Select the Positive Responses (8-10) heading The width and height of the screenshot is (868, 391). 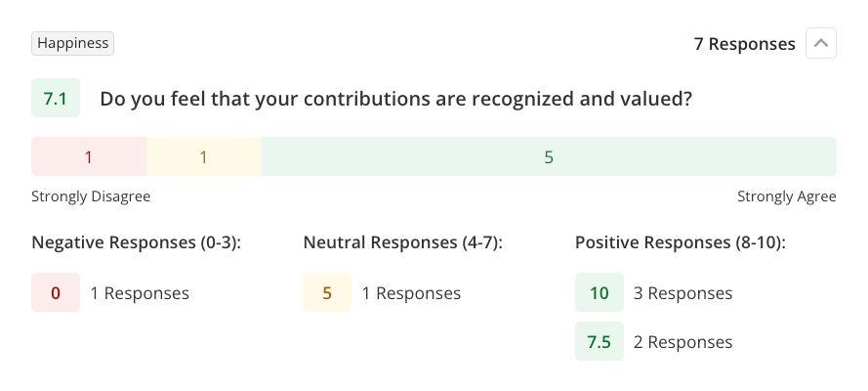(x=681, y=242)
